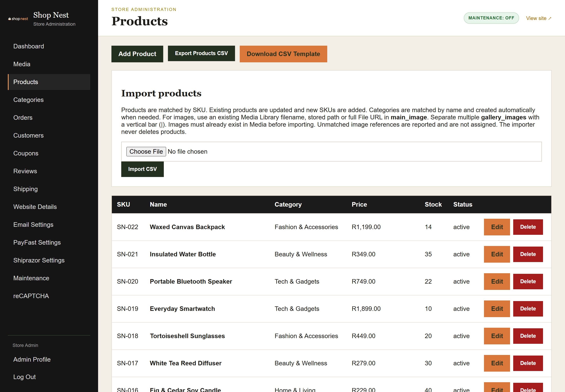Screen dimensions: 565x392
Task: Edit the Tortoiseshell Sunglasses
Action: [497, 336]
